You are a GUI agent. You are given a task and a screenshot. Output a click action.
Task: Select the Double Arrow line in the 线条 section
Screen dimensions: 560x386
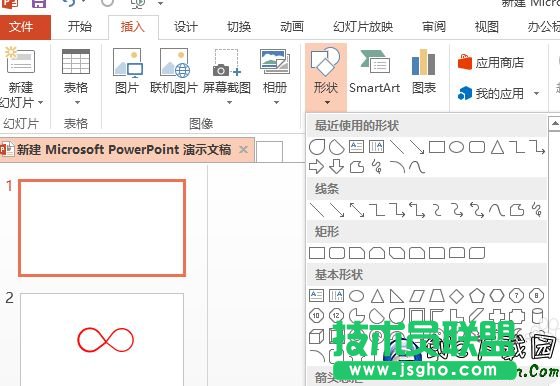click(x=357, y=210)
